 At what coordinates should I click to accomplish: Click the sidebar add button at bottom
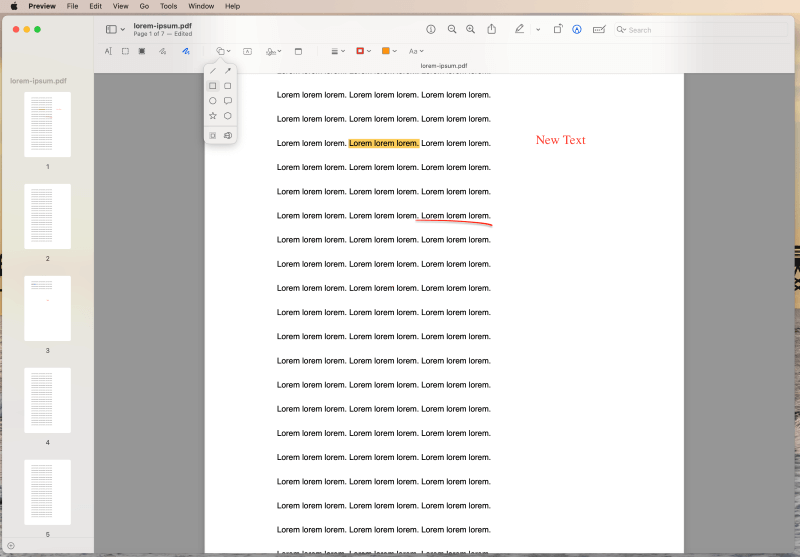click(x=11, y=546)
